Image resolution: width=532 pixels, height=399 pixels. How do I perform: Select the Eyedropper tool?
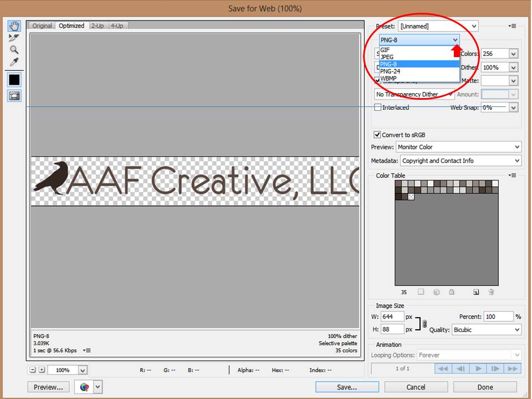click(14, 62)
